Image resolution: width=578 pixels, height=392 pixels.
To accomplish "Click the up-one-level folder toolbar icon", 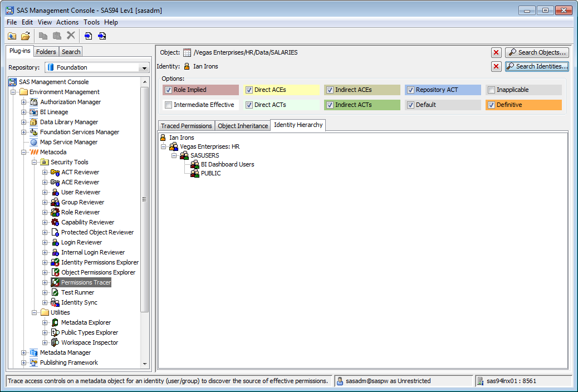I will coord(12,36).
